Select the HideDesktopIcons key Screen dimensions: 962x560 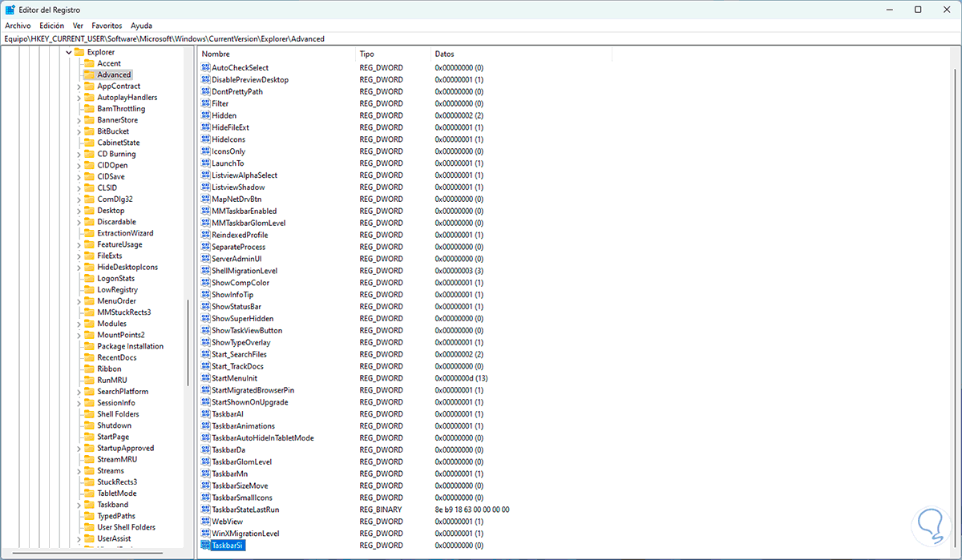(127, 268)
